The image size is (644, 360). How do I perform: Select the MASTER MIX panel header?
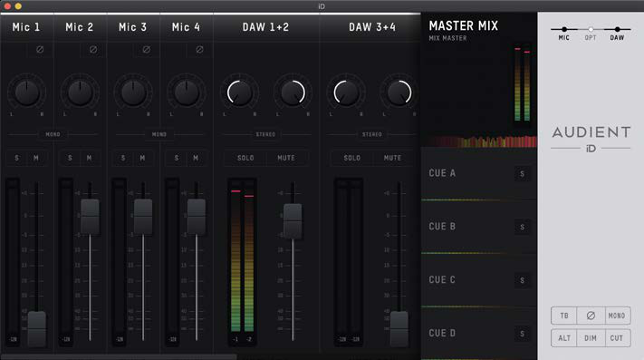click(x=463, y=26)
